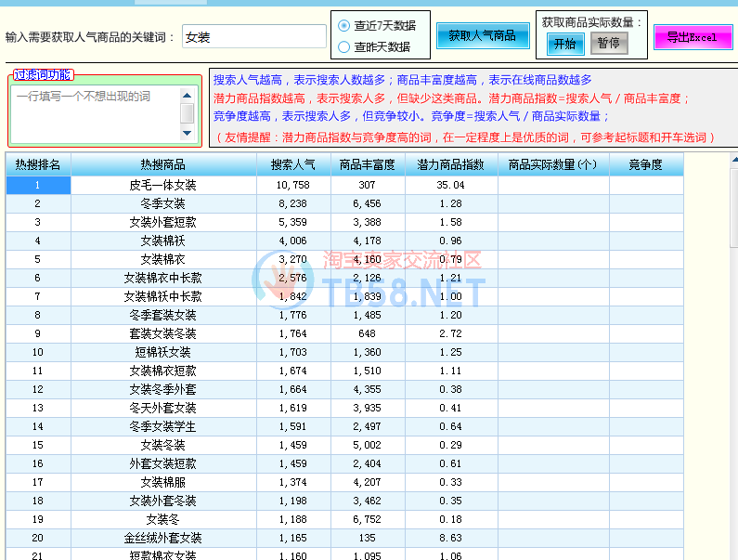Screen dimensions: 738x560
Task: Click the 皮毛一体女装 row
Action: [x=344, y=186]
